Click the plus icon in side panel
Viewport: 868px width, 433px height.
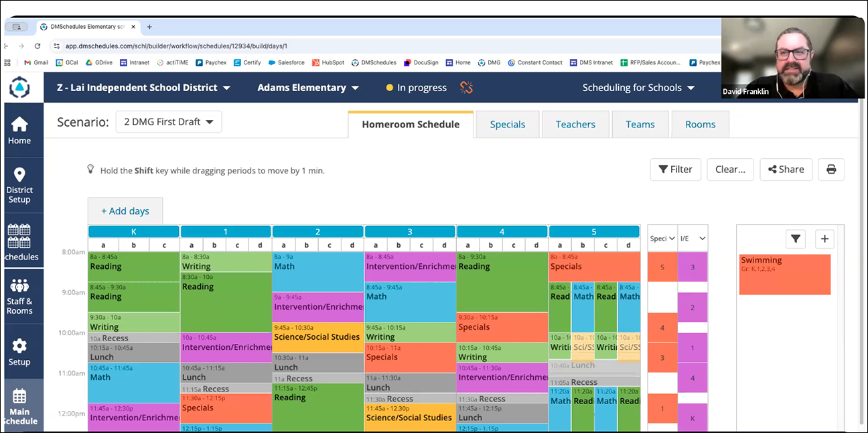(824, 239)
